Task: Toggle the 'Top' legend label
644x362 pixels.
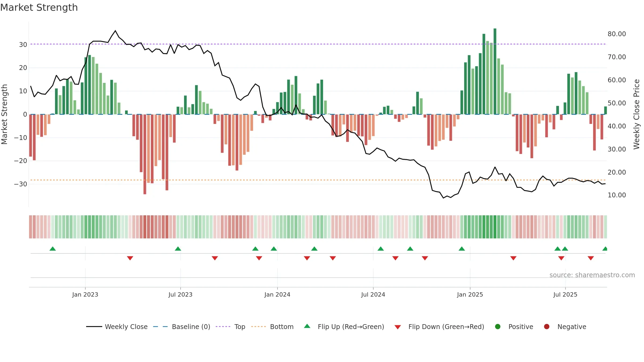Action: pos(240,327)
